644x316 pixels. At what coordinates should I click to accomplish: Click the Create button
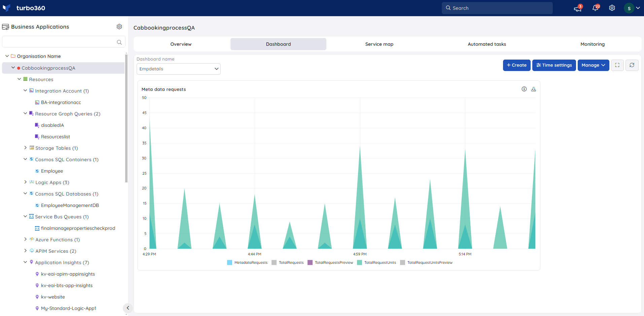(516, 65)
